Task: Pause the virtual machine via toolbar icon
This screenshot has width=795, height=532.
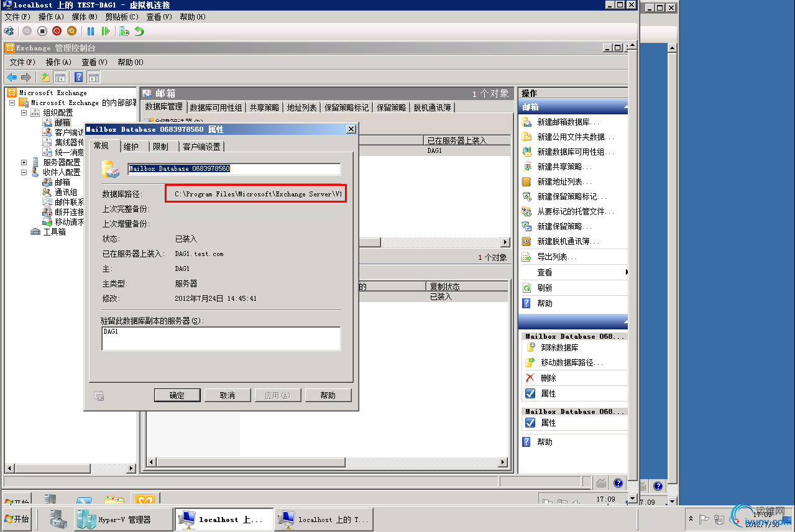Action: point(91,30)
